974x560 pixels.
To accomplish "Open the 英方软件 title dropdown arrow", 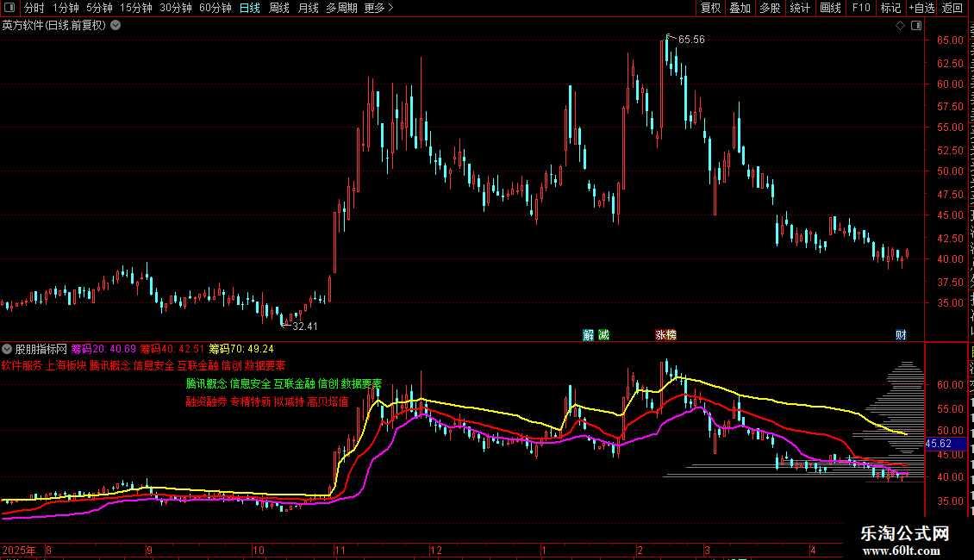I will pos(116,25).
